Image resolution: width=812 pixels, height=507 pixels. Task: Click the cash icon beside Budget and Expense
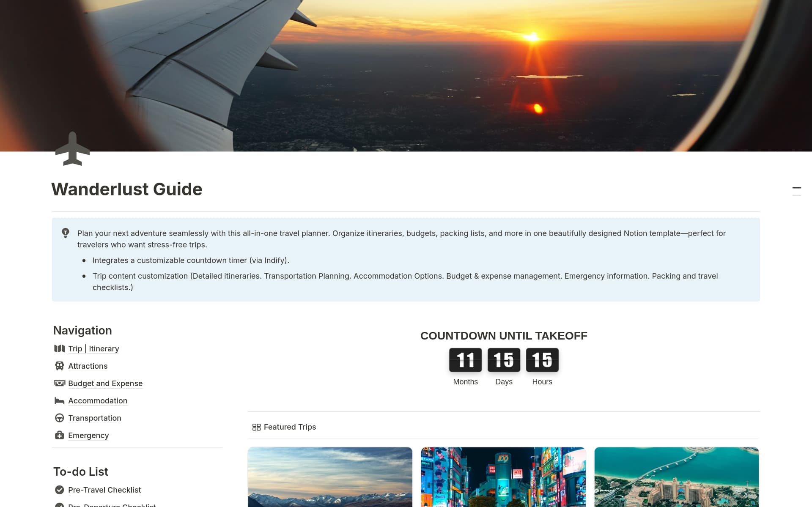[x=60, y=383]
